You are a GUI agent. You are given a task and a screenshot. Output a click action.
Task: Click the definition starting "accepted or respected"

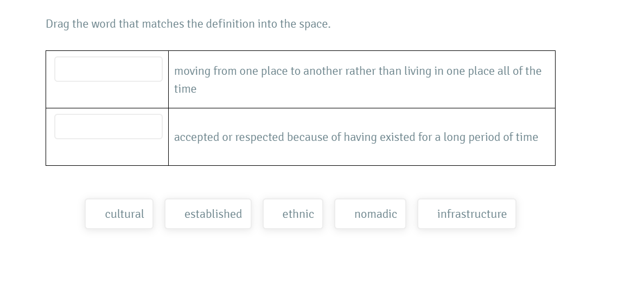coord(356,137)
